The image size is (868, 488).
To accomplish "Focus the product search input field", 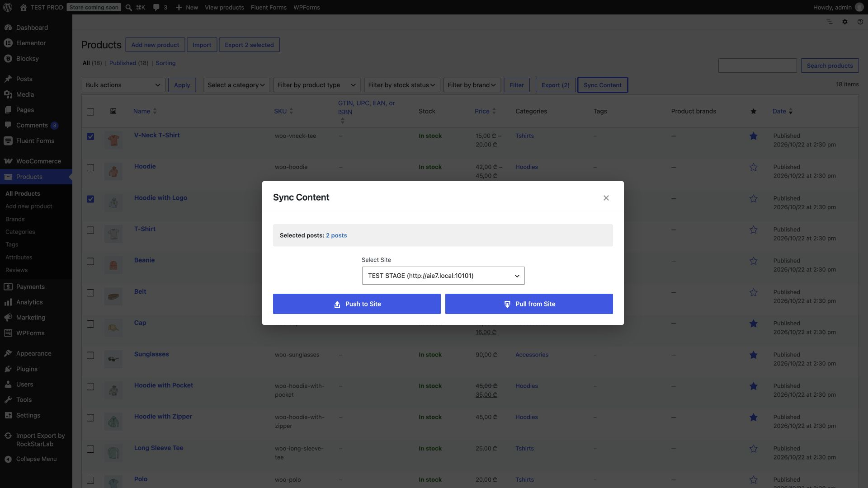I will click(757, 66).
